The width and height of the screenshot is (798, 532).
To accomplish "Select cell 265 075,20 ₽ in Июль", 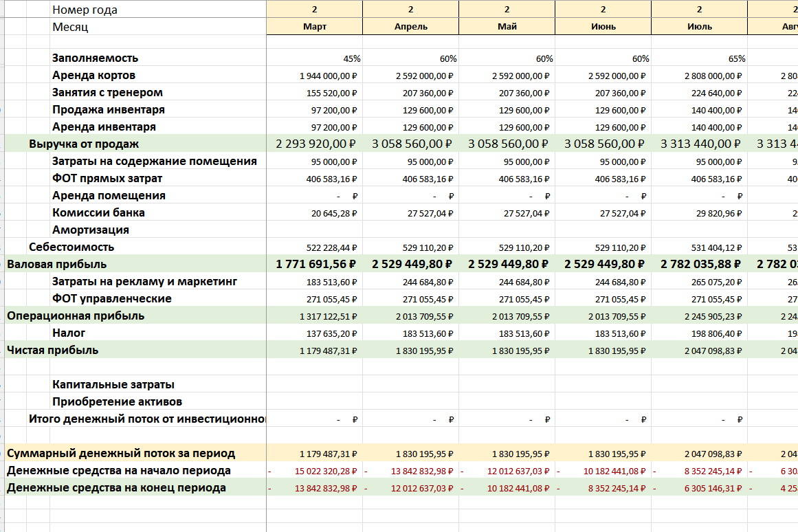I will point(699,282).
